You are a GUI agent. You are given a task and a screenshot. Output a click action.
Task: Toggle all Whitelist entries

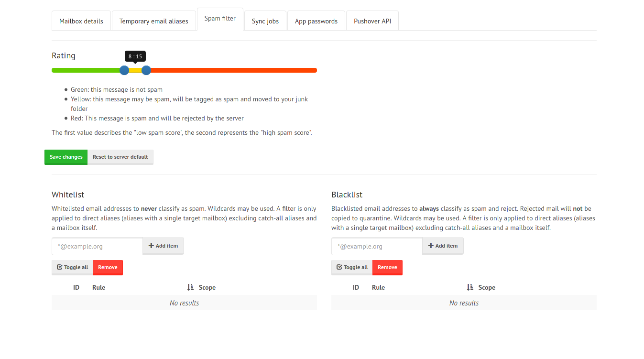point(72,267)
